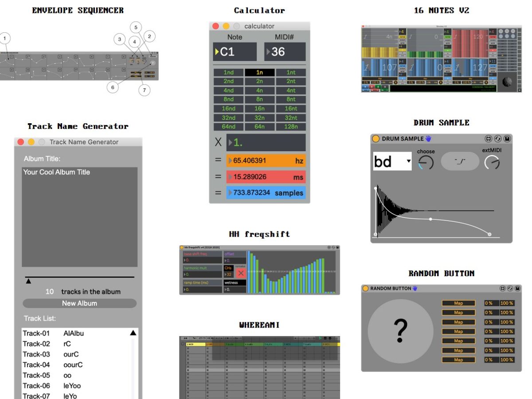Select the 32nt note value in calculator
Viewport: 532px width, 399px height.
coord(291,117)
